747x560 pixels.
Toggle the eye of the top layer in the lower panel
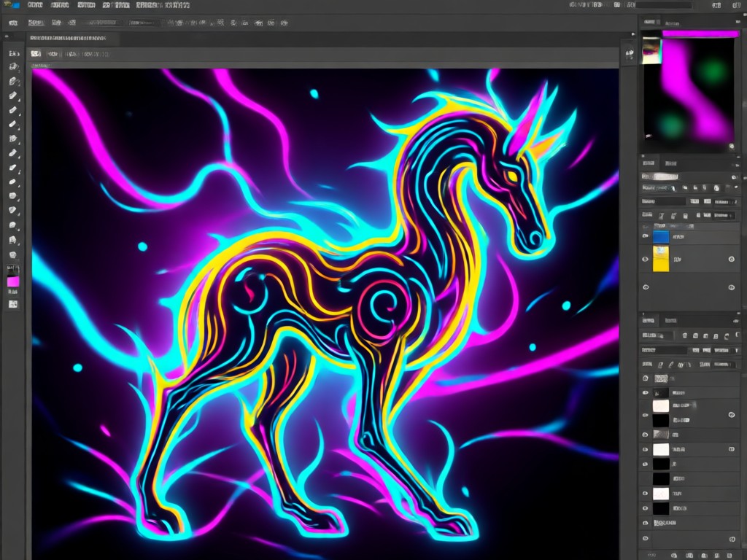coord(646,378)
